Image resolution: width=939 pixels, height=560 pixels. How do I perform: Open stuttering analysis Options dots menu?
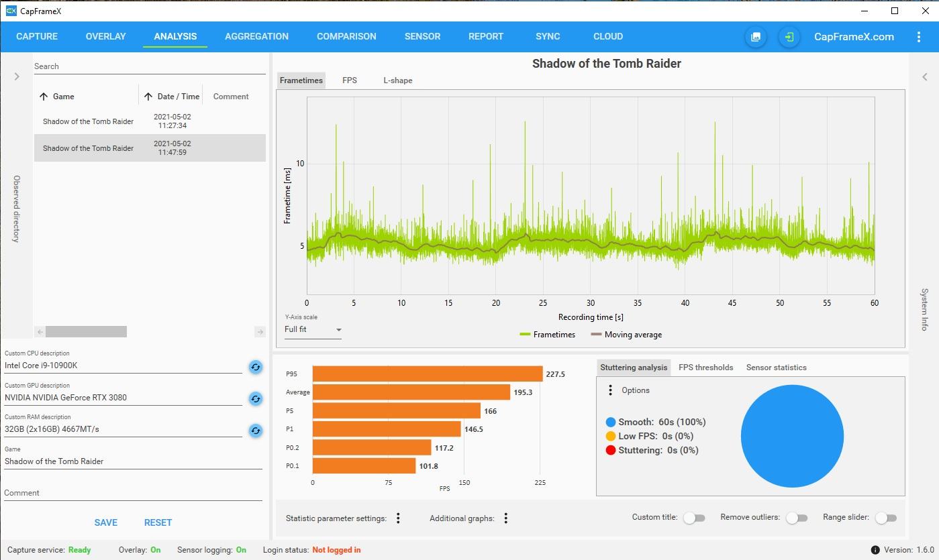610,390
